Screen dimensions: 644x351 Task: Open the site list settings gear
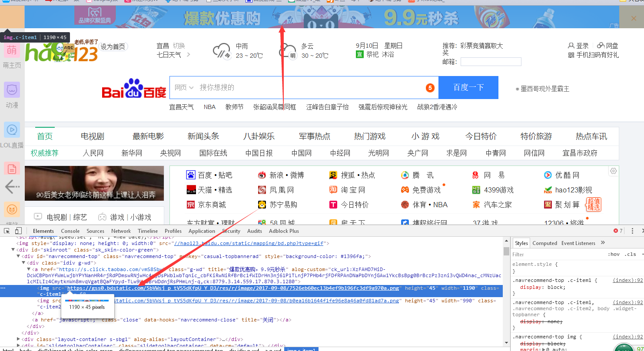[x=613, y=171]
